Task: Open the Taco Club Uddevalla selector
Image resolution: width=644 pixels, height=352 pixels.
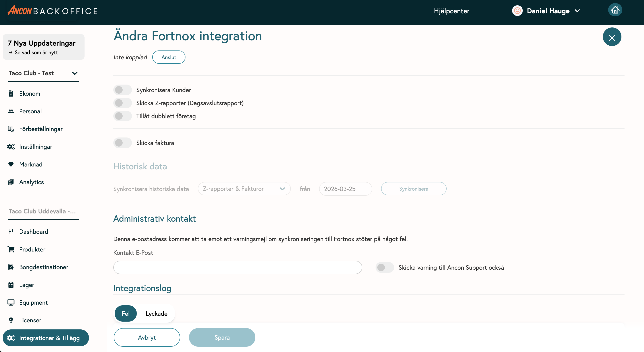Action: [44, 211]
